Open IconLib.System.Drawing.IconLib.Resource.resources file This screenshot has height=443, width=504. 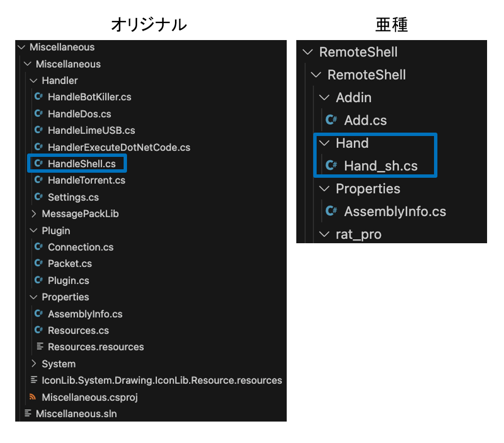(x=161, y=380)
